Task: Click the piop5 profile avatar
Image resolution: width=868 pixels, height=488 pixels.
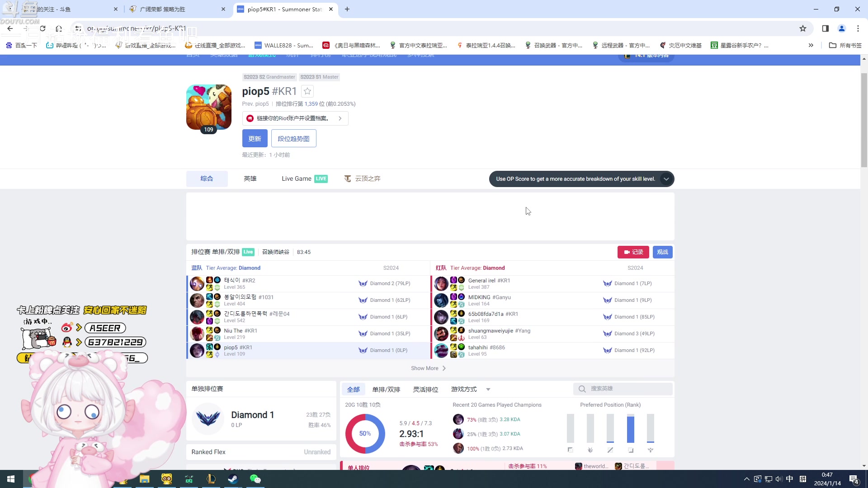Action: point(209,107)
